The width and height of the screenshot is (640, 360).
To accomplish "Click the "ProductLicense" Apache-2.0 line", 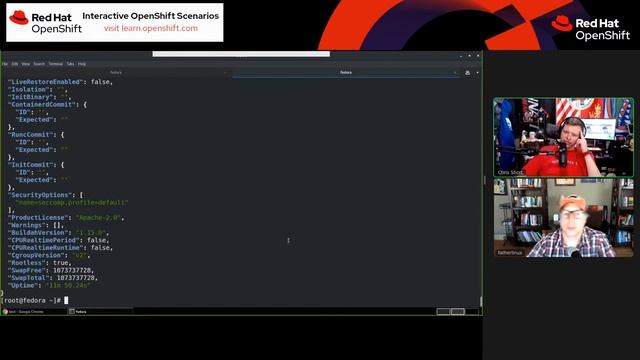I will pyautogui.click(x=66, y=218).
